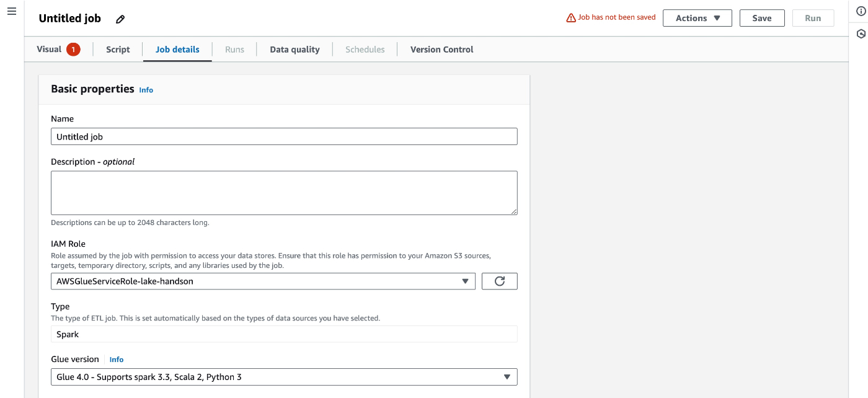Screen dimensions: 868x398
Task: Open the hamburger navigation menu
Action: (11, 12)
